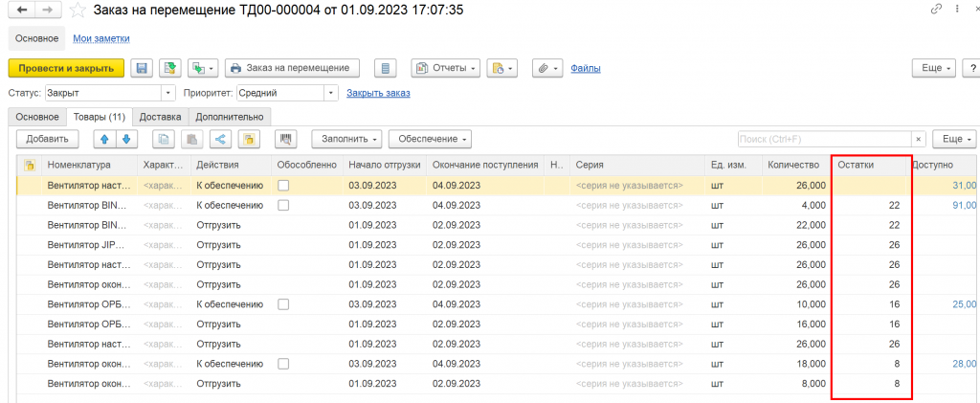The width and height of the screenshot is (980, 403).
Task: Move row up with blue up arrow
Action: (104, 139)
